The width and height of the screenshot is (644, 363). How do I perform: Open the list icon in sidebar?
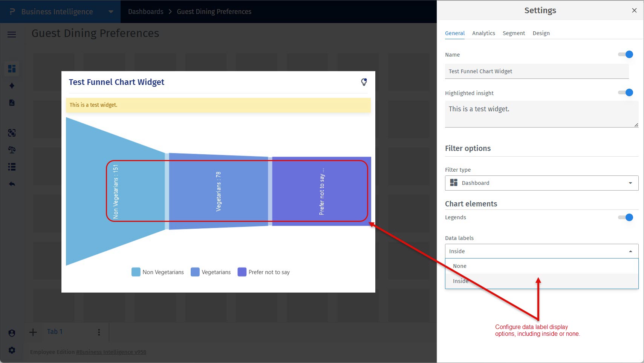(12, 167)
